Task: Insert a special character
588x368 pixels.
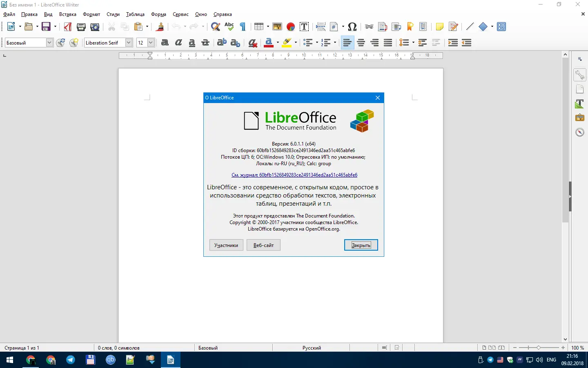Action: point(352,27)
